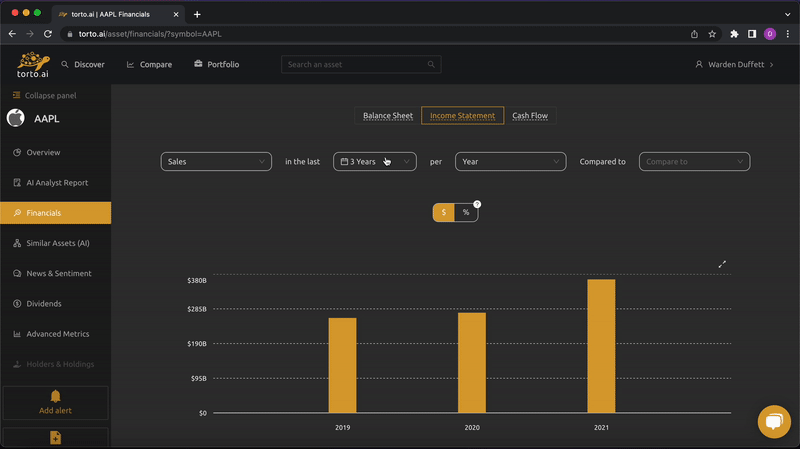Open the Compare to dropdown
This screenshot has height=449, width=800.
(x=694, y=161)
